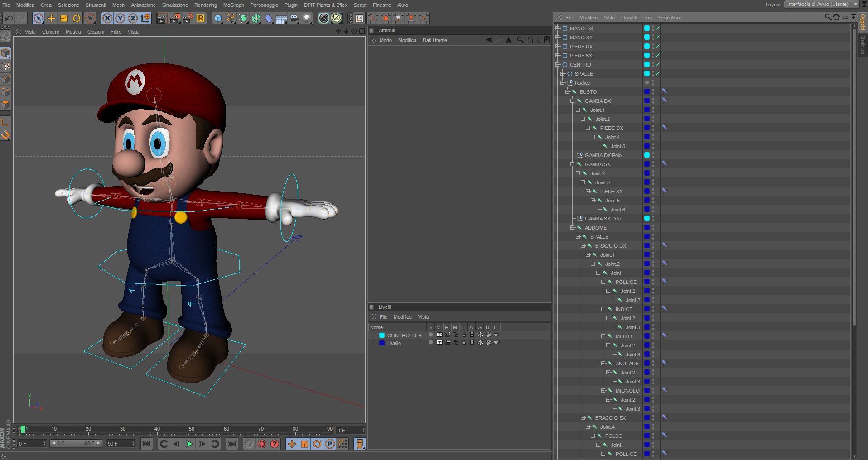Jump to end of animation
This screenshot has width=868, height=460.
(231, 444)
